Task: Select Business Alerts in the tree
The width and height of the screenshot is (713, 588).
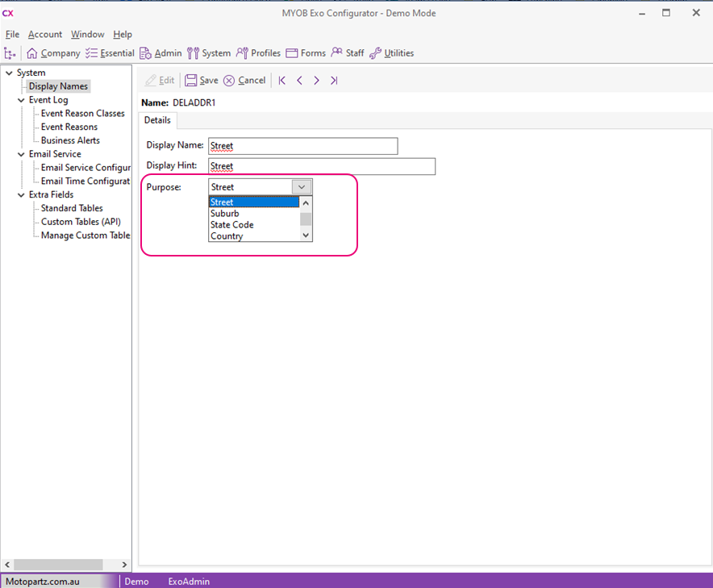Action: pos(70,140)
